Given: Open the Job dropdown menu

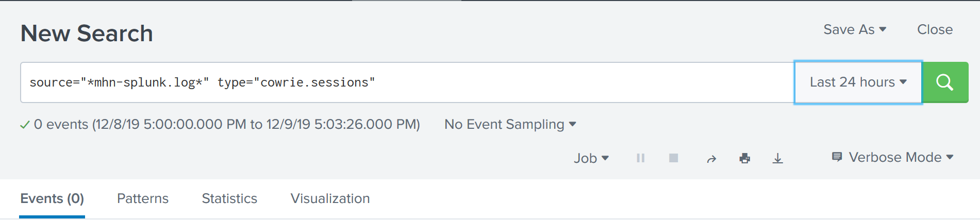Looking at the screenshot, I should pyautogui.click(x=591, y=158).
